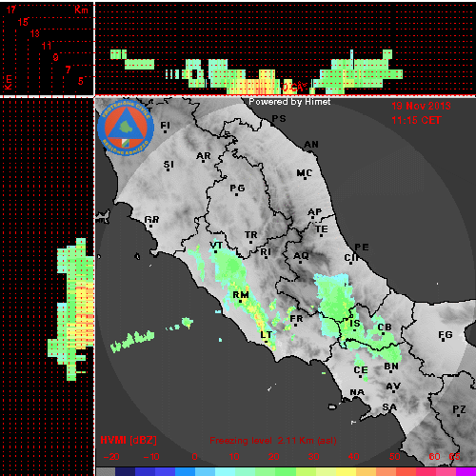
Task: Click the VT city label on map
Action: (x=216, y=245)
